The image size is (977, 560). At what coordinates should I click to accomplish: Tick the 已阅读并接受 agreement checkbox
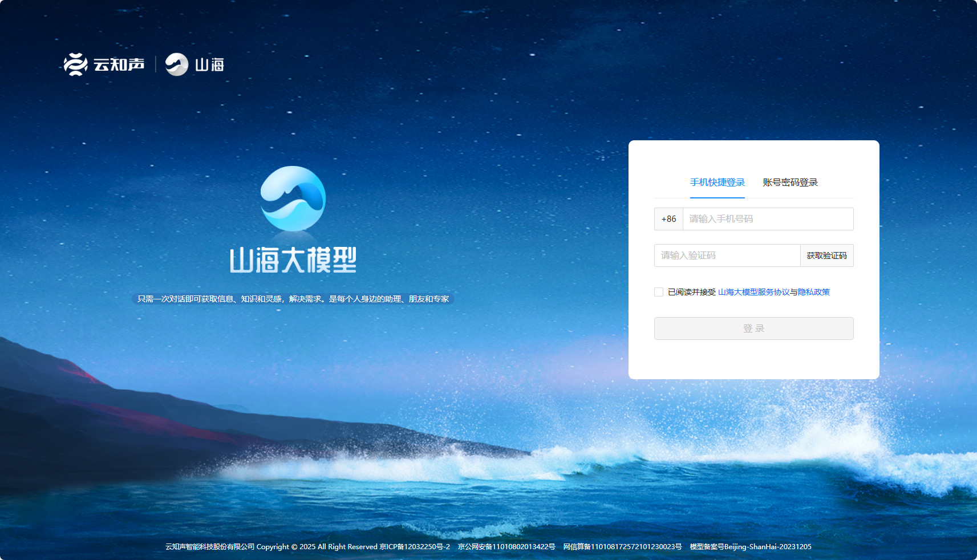click(659, 292)
